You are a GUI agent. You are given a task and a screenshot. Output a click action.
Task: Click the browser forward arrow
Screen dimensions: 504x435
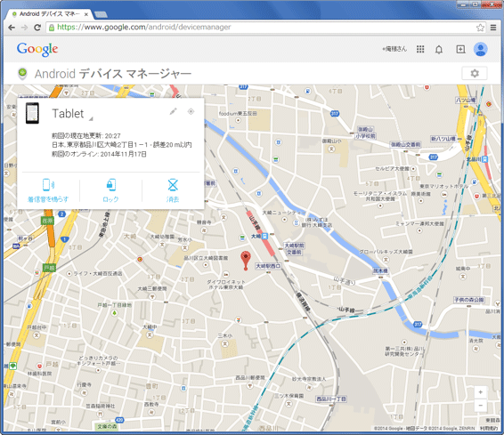point(24,28)
